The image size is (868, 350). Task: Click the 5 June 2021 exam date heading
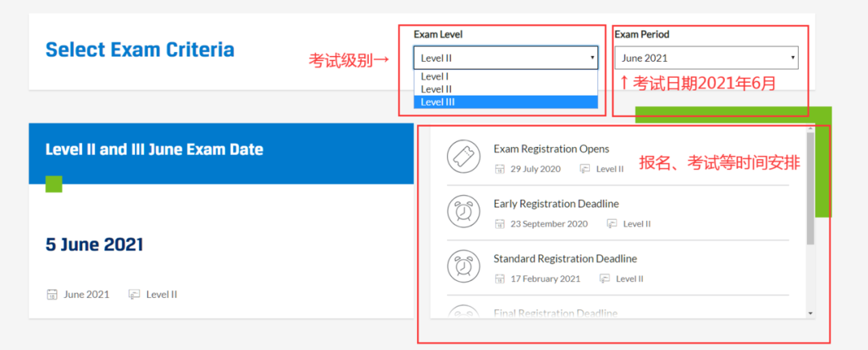94,245
